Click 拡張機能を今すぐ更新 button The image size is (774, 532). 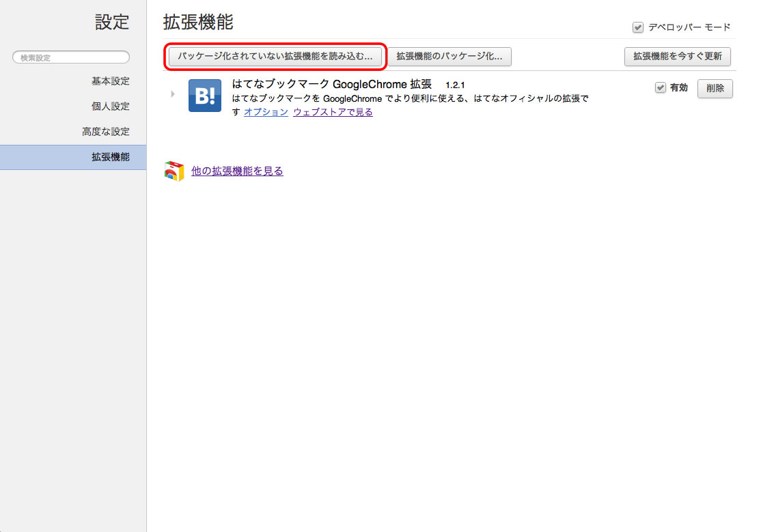click(x=677, y=56)
